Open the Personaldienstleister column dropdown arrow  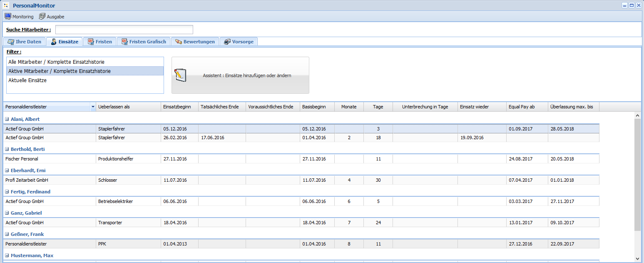point(92,107)
